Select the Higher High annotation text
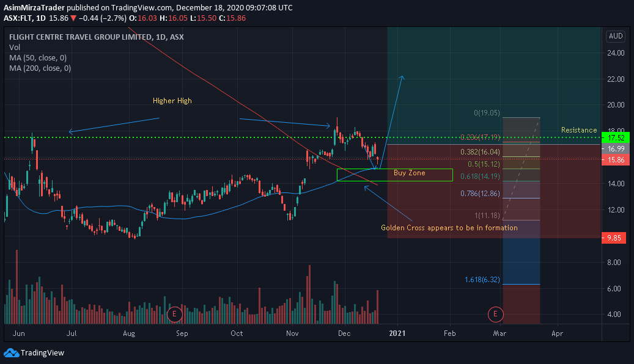 [172, 101]
